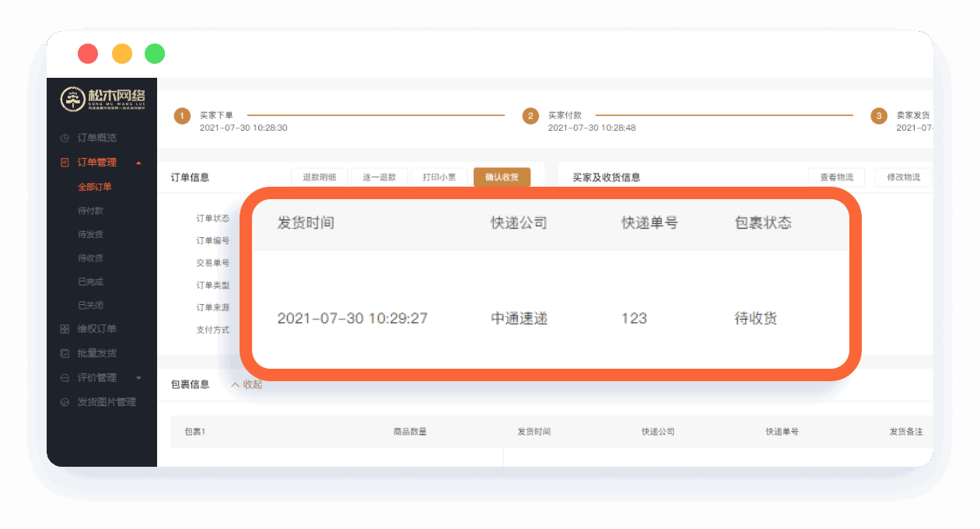Go to 已完成 orders
Screen dimensions: 980x529
point(90,282)
